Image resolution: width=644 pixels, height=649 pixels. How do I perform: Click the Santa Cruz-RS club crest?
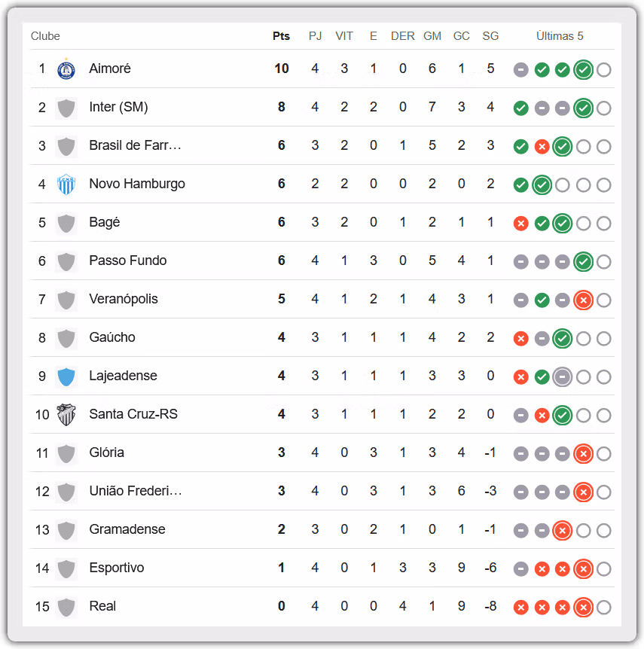point(66,415)
